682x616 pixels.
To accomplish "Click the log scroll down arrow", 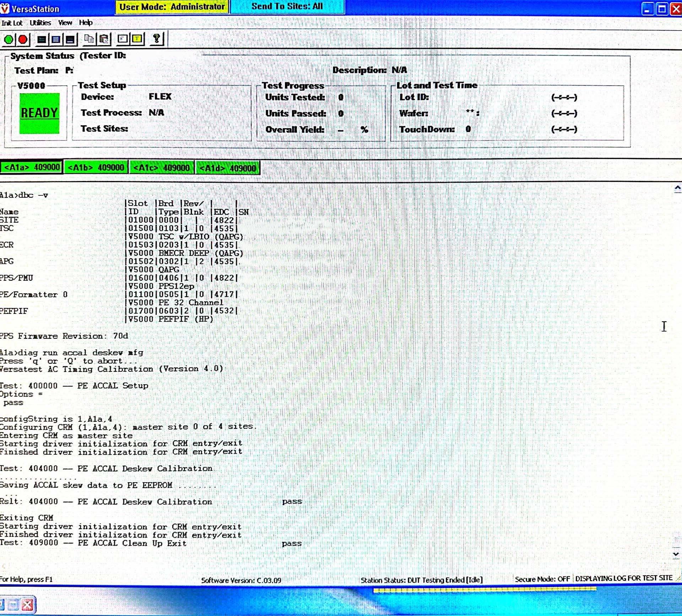I will point(676,554).
